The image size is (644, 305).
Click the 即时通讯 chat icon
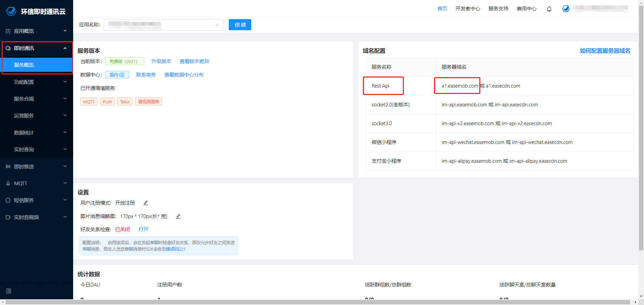click(x=8, y=48)
